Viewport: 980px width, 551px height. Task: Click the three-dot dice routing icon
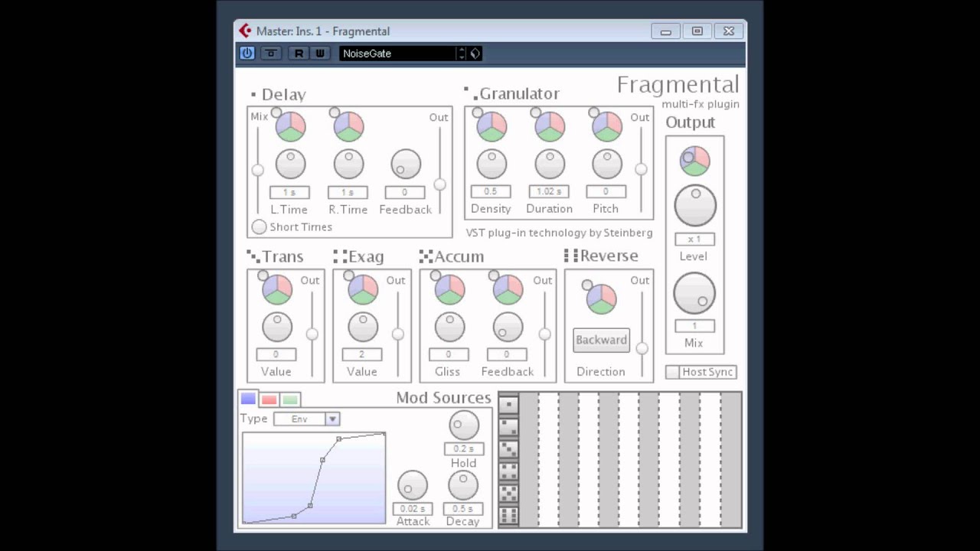(x=508, y=449)
